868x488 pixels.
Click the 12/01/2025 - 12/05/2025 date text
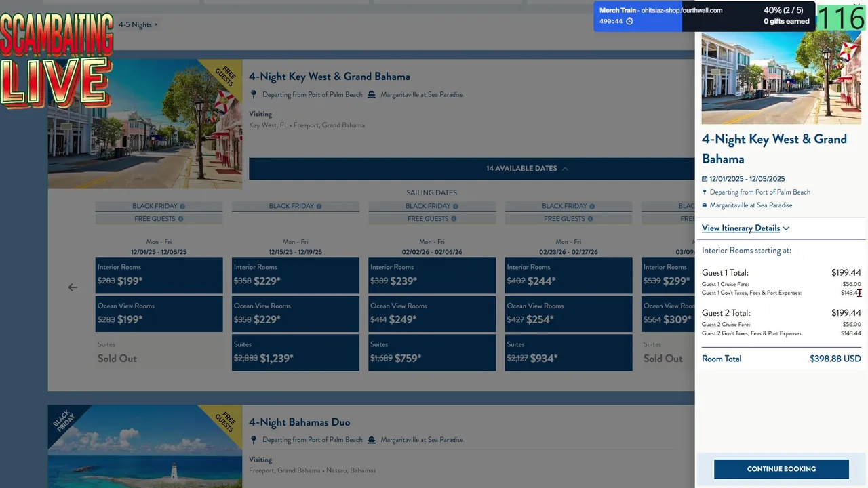pos(747,179)
